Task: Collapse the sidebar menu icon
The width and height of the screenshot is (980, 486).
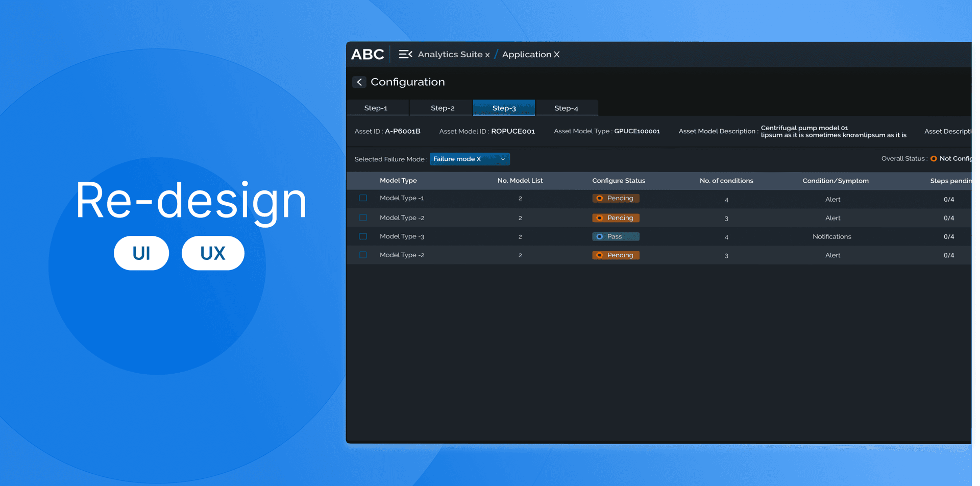Action: pyautogui.click(x=405, y=54)
